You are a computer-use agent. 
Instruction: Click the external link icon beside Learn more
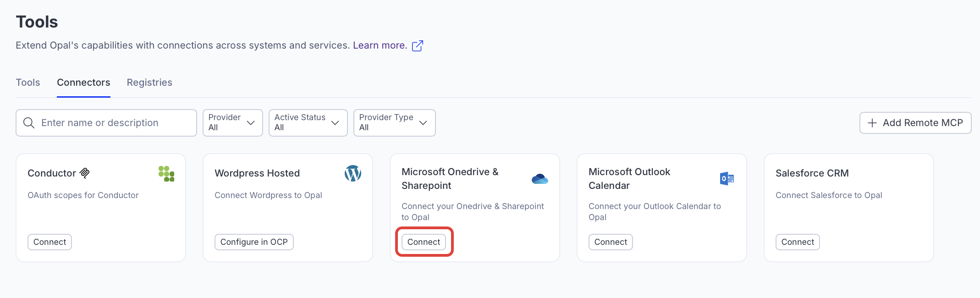(x=417, y=46)
